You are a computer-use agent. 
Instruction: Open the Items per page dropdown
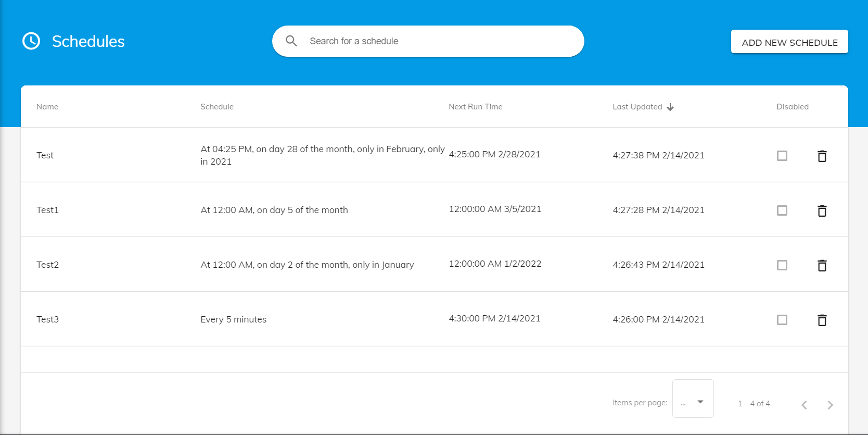693,399
